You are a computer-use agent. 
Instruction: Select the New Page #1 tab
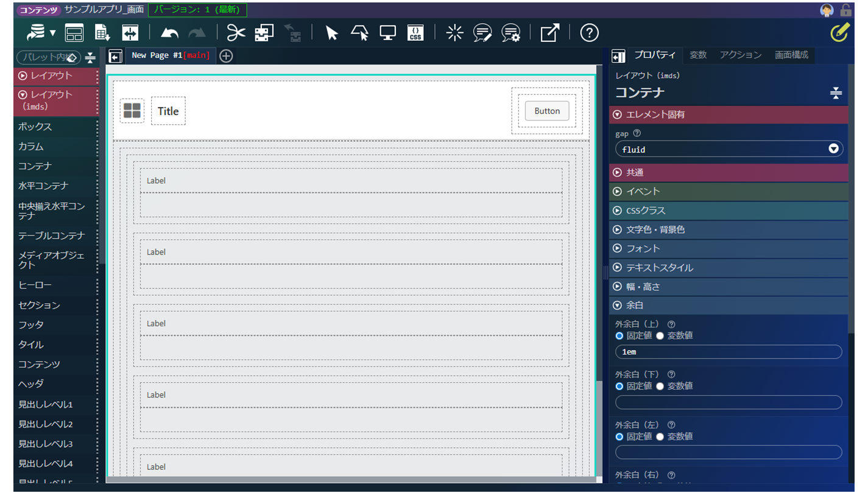(x=171, y=55)
